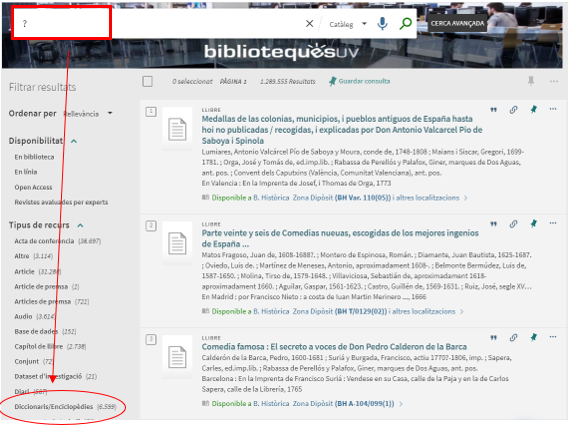The height and width of the screenshot is (430, 571).
Task: Open more actions for Parte veinte y seis
Action: click(553, 223)
